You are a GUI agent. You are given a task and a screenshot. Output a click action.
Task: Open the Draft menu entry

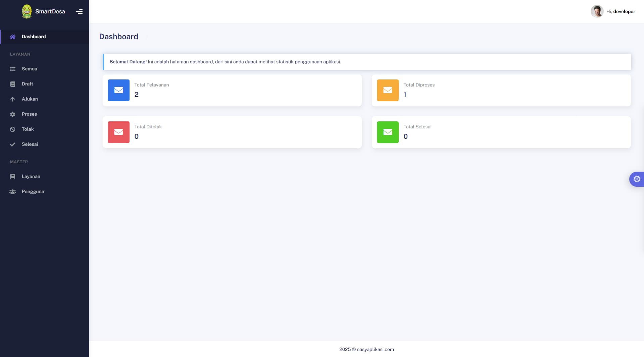[x=28, y=84]
